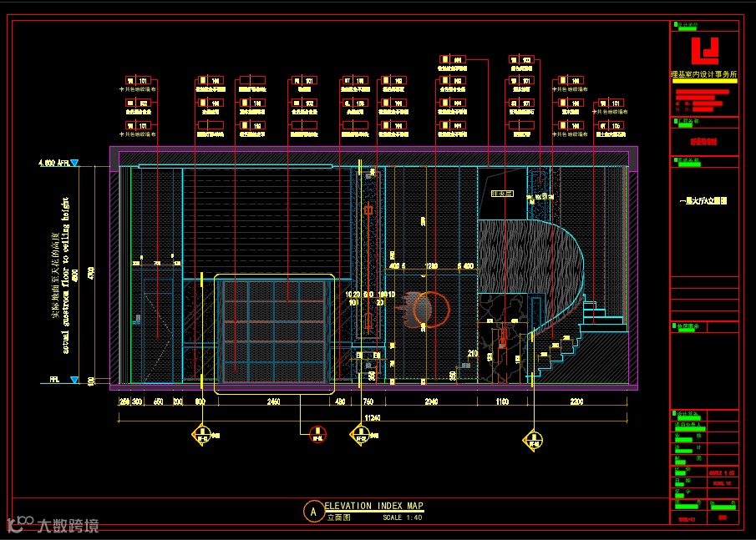Click the middle yellow diamond section marker
The image size is (756, 540).
(x=360, y=435)
